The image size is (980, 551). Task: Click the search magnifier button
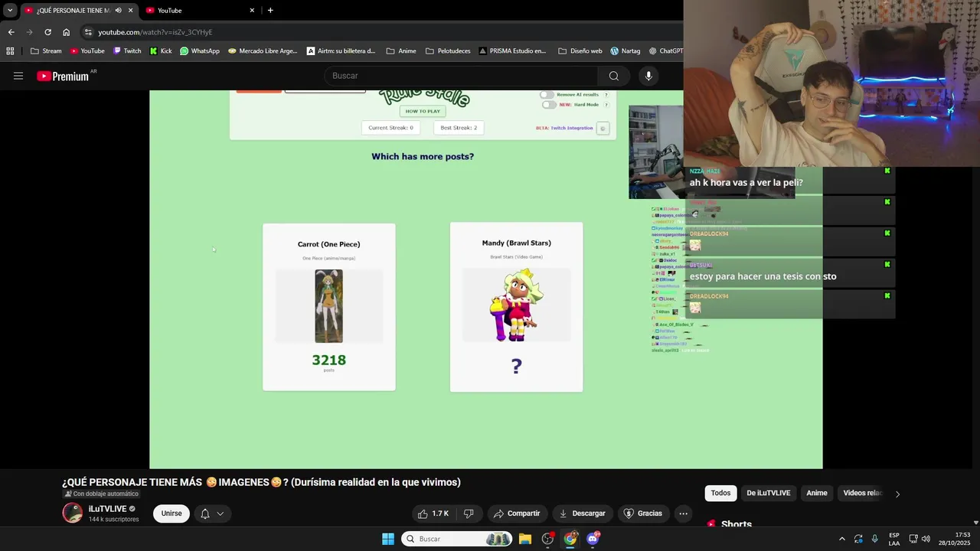tap(613, 76)
